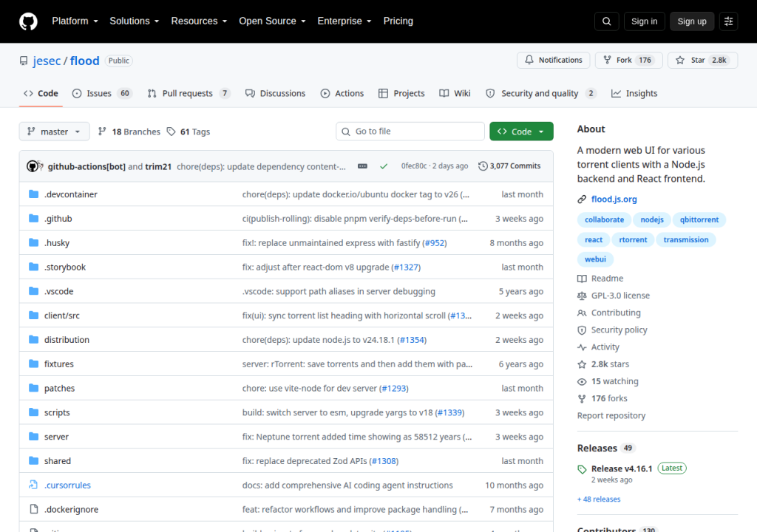The height and width of the screenshot is (532, 757).
Task: Open the Platform dropdown menu
Action: click(75, 21)
